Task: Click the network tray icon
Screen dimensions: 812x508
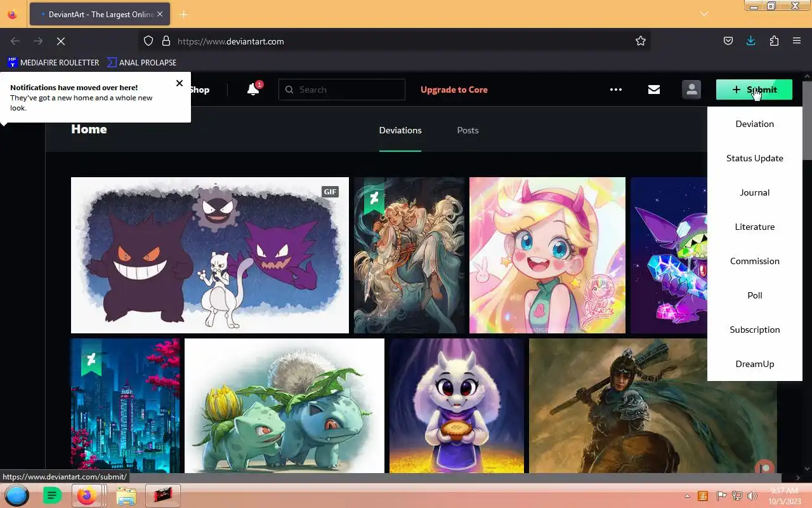Action: [737, 496]
